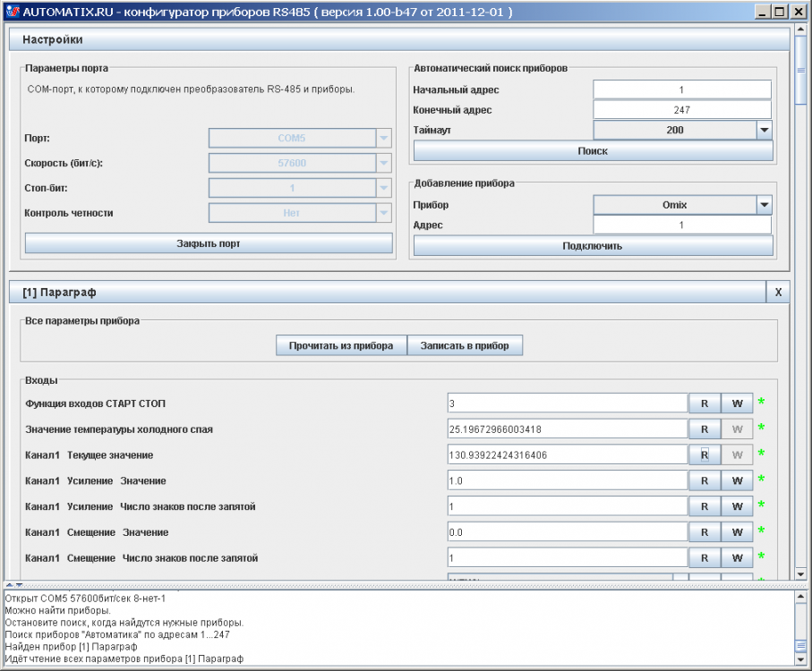The width and height of the screenshot is (812, 671).
Task: Click R for Канал1 Усиление Число знаков
Action: tap(705, 506)
